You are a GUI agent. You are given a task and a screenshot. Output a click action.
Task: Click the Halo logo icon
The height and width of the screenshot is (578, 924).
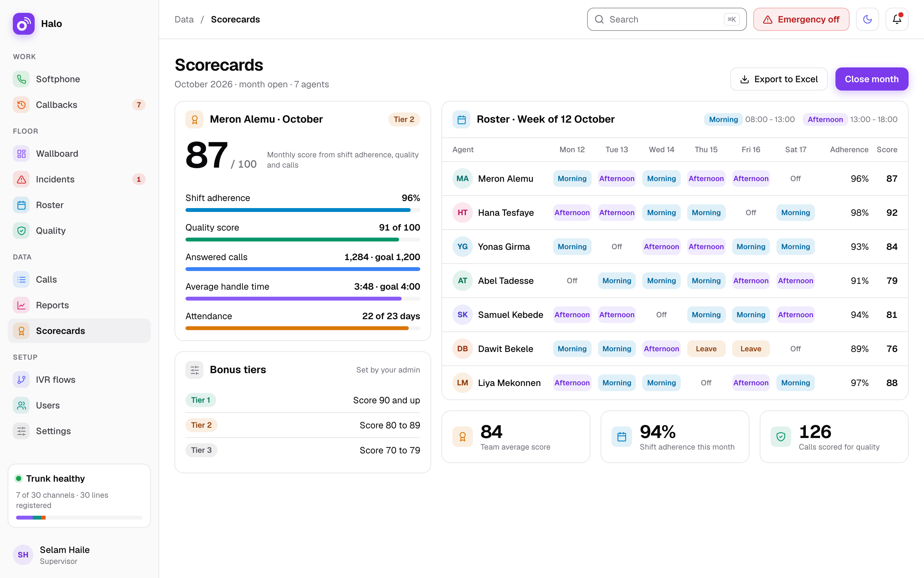click(24, 24)
